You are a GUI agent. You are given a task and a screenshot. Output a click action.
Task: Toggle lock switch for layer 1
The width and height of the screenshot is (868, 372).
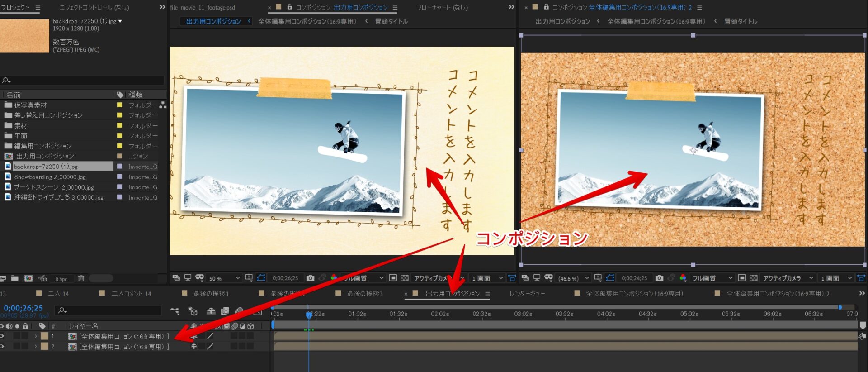(x=25, y=336)
